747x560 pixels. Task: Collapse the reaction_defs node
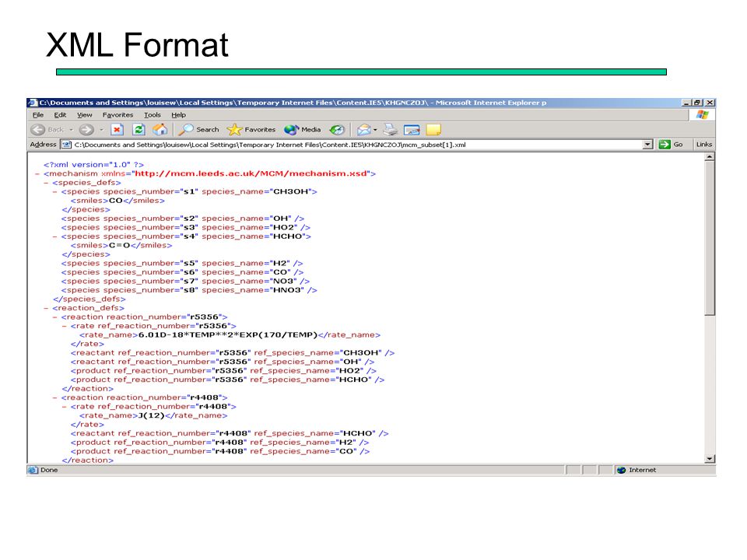[x=46, y=308]
